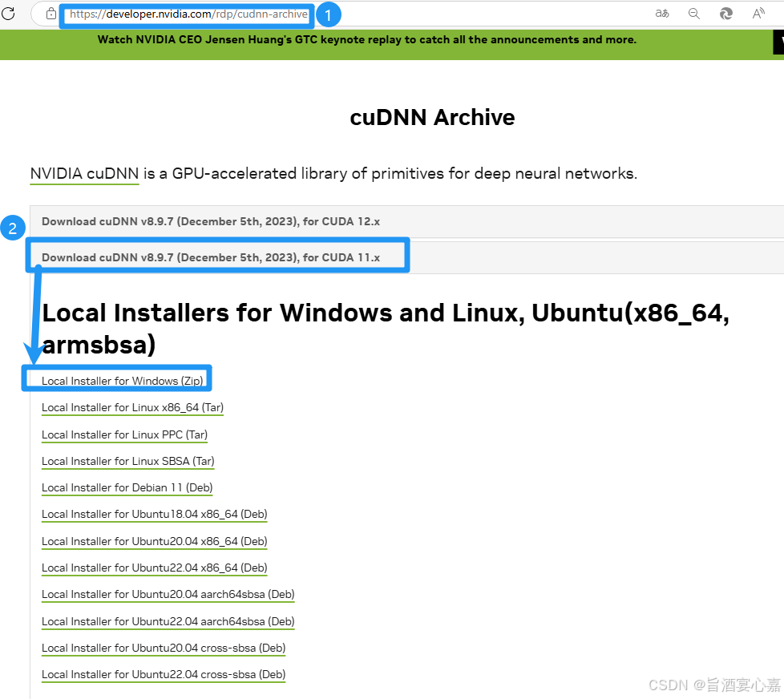Click the translate page icon
Viewport: 784px width, 699px height.
pos(662,14)
